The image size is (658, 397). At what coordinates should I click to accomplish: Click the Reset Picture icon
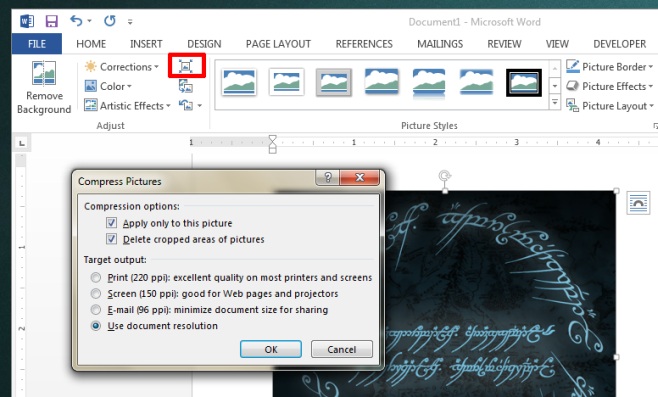pyautogui.click(x=185, y=105)
